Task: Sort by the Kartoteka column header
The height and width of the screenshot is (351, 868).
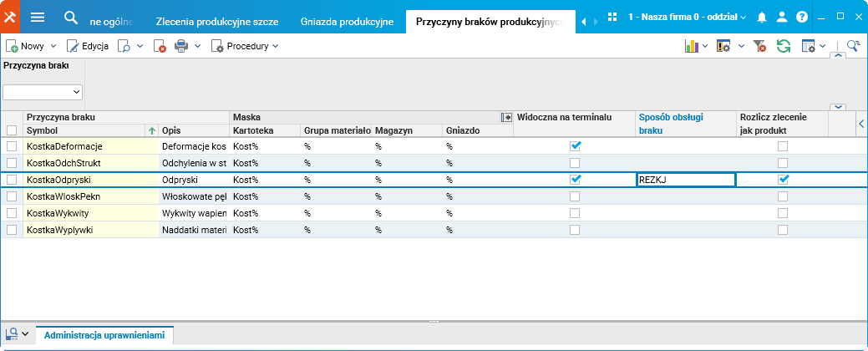Action: (265, 130)
